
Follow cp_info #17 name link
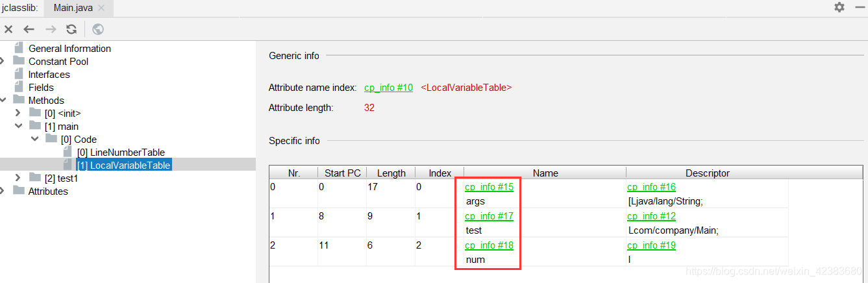(489, 216)
